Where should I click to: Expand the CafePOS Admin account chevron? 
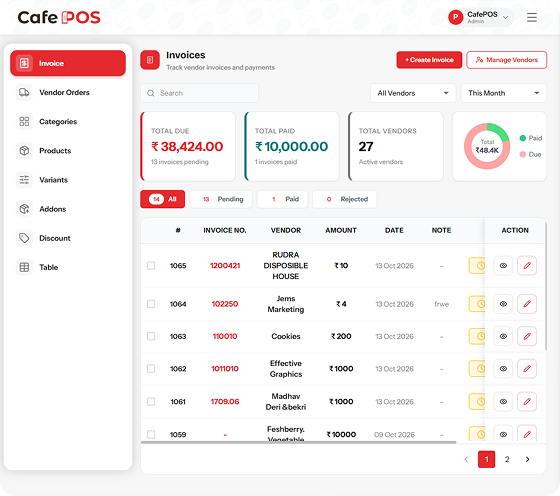point(505,17)
